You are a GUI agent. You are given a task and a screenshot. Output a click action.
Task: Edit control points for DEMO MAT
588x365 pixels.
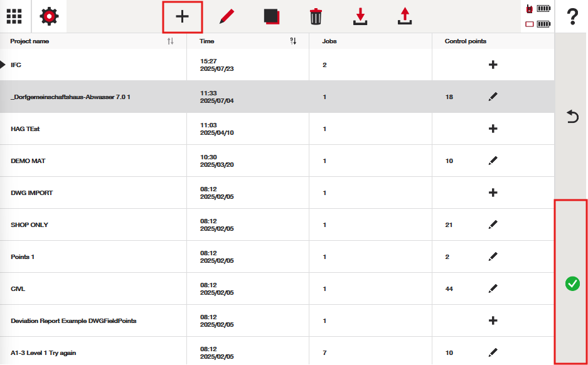[493, 161]
